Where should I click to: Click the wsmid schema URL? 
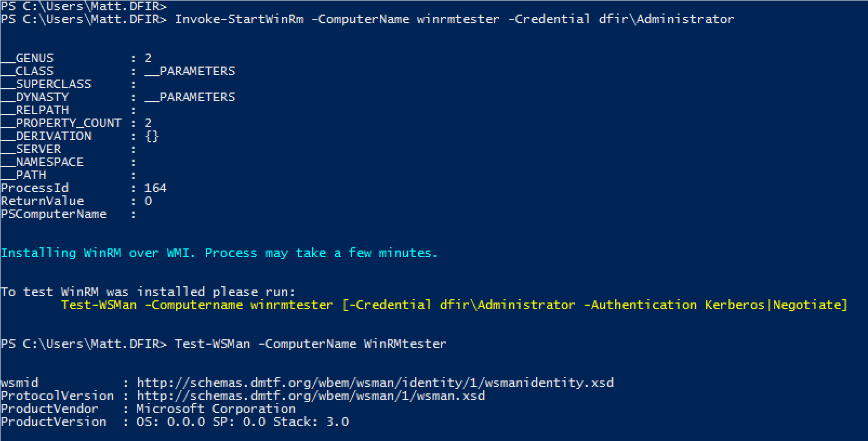(x=375, y=383)
